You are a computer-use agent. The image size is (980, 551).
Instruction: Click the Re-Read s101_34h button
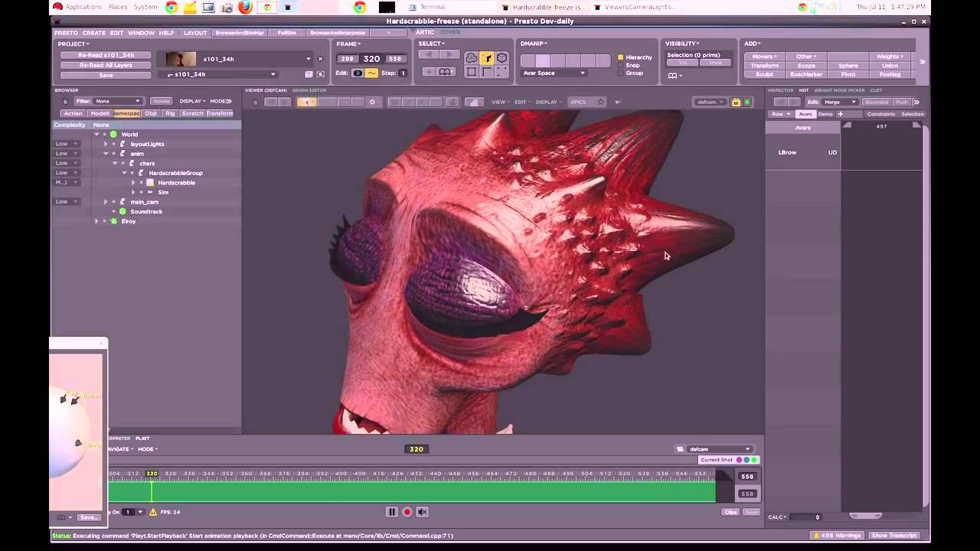coord(106,55)
